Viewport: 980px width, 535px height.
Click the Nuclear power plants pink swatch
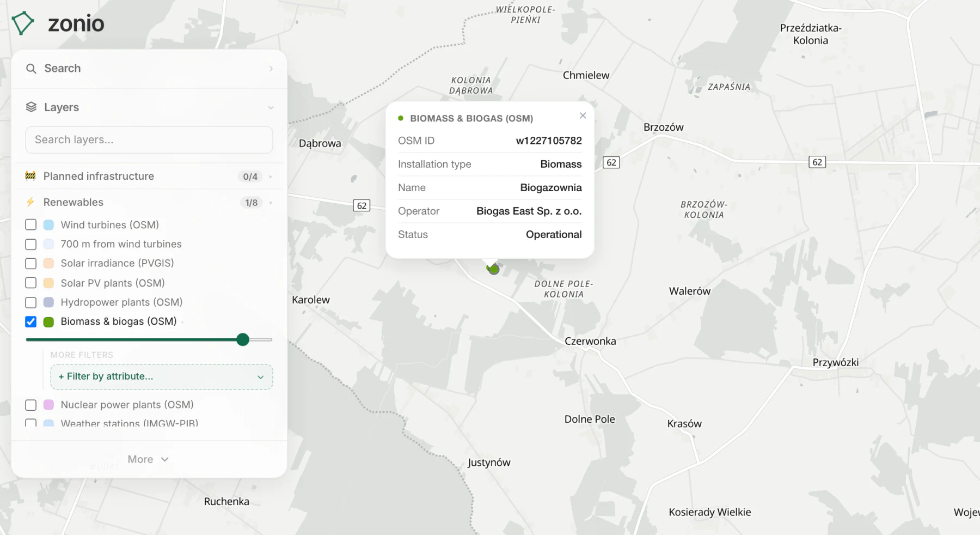48,405
